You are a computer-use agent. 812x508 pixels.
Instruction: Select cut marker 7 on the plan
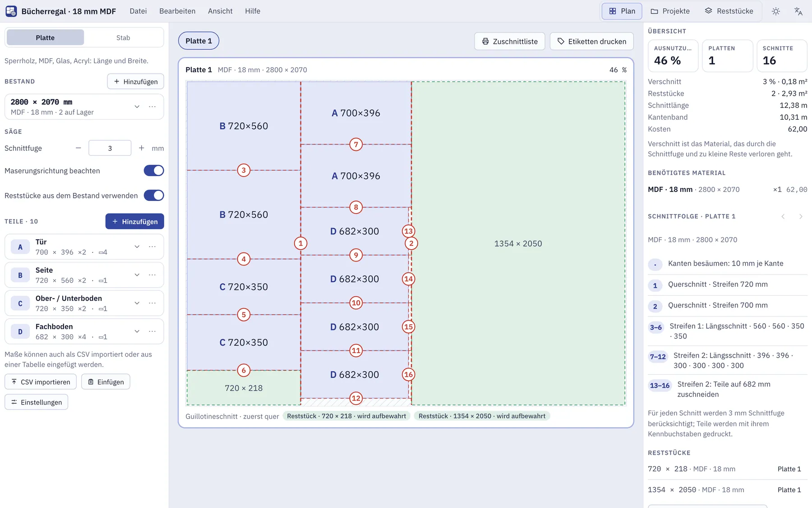click(356, 144)
